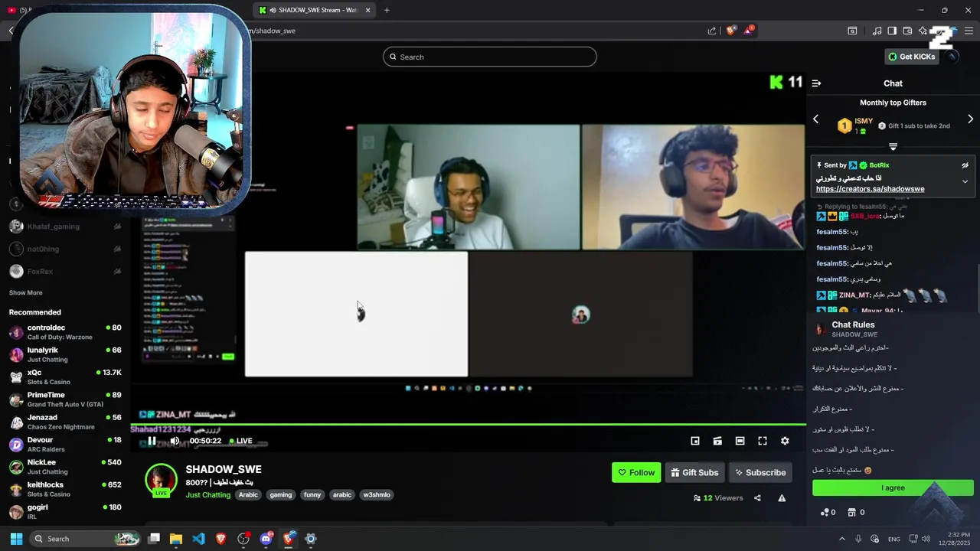The height and width of the screenshot is (551, 980).
Task: Click the Gift Subs button
Action: pyautogui.click(x=694, y=472)
